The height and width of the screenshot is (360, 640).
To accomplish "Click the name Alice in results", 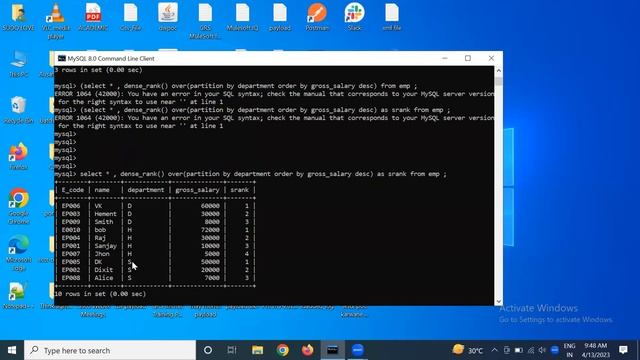I will pyautogui.click(x=104, y=278).
